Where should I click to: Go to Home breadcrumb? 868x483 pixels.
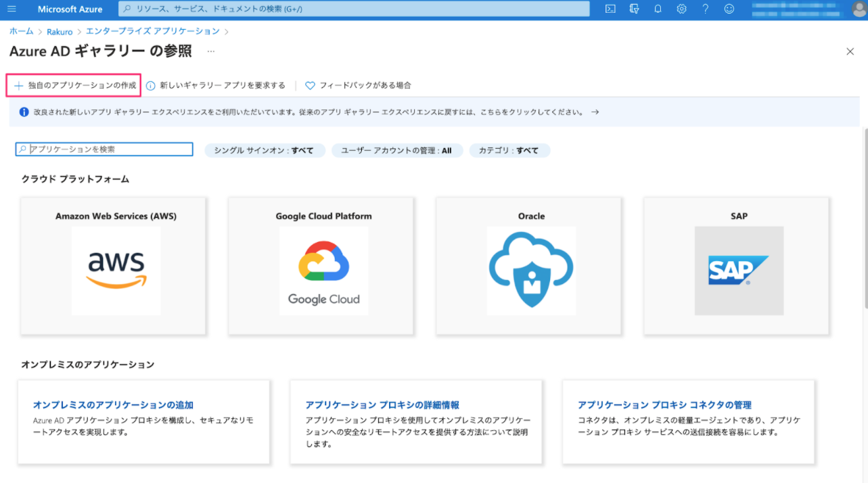click(22, 31)
